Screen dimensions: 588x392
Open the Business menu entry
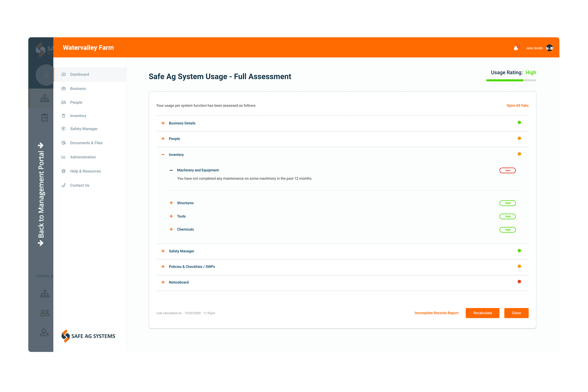pyautogui.click(x=78, y=88)
